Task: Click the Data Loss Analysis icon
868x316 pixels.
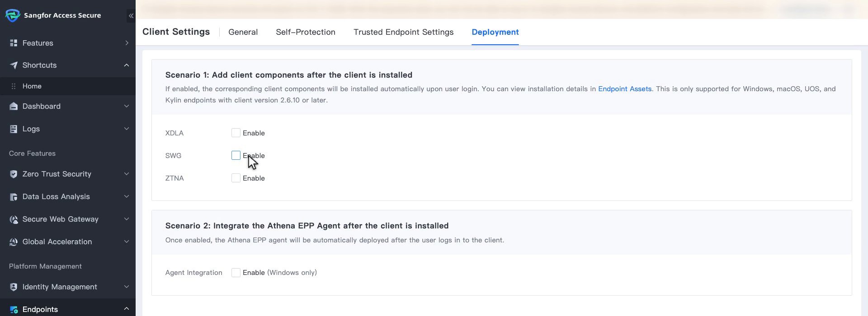Action: click(x=14, y=196)
